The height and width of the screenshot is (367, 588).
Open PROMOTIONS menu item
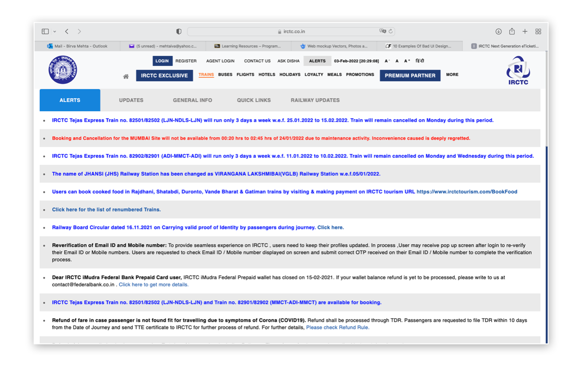[x=360, y=75]
